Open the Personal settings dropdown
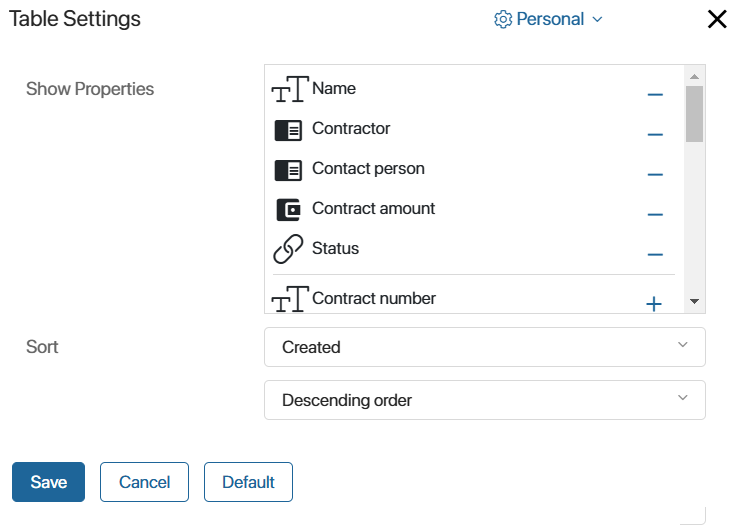The image size is (734, 528). [x=548, y=19]
